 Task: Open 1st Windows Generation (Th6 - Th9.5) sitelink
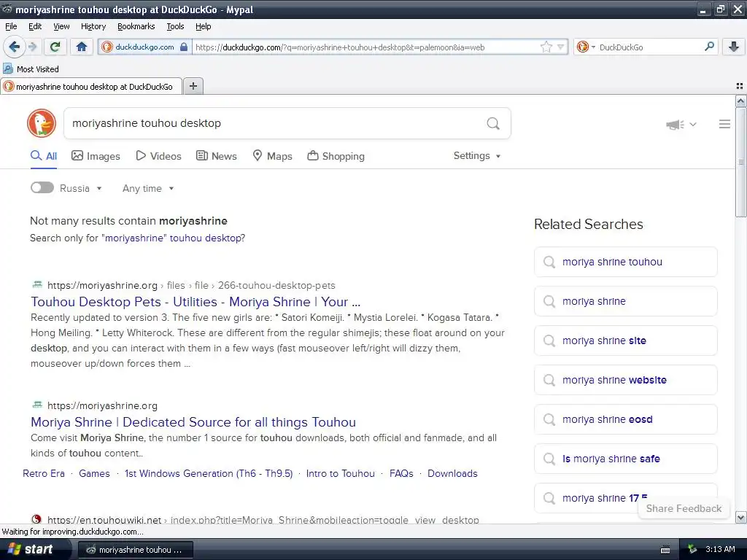point(209,473)
